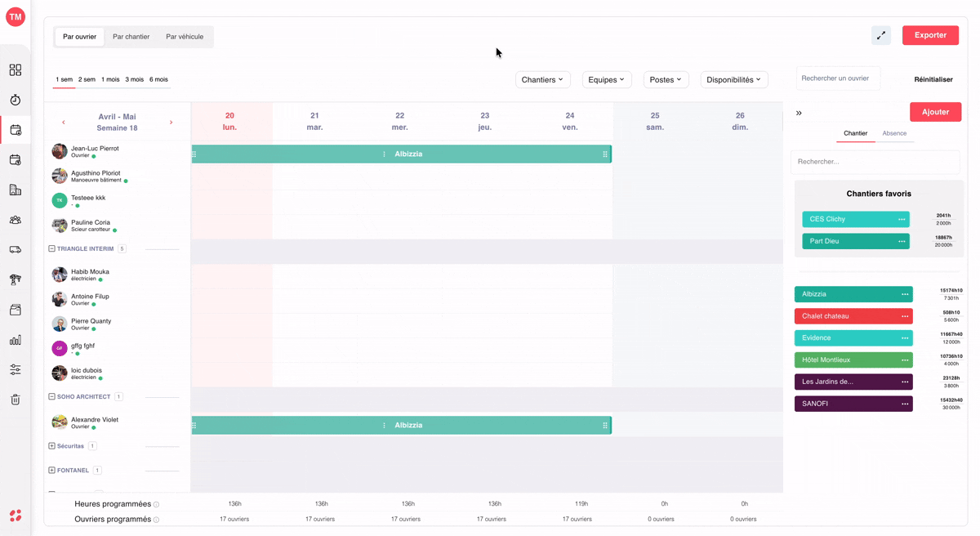Click the Réinitialiser link
The image size is (980, 536).
click(x=933, y=79)
